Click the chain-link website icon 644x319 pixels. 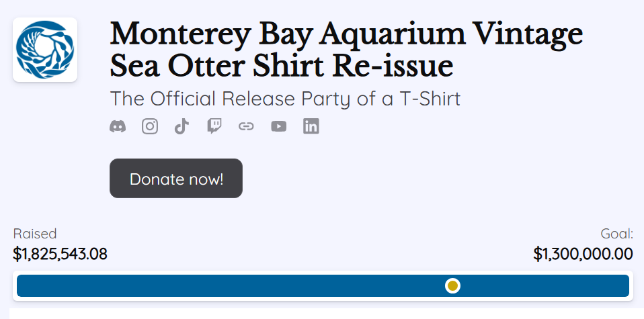tap(247, 126)
